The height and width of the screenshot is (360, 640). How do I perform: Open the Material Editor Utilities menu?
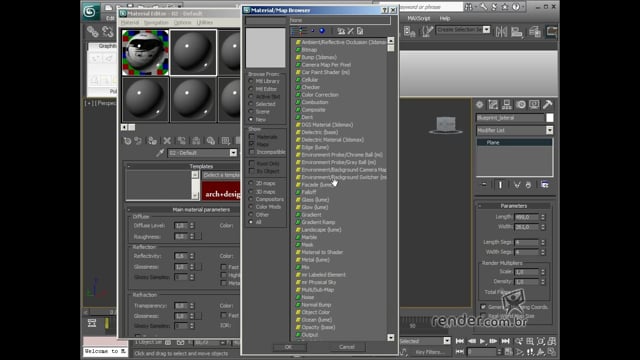click(x=204, y=22)
